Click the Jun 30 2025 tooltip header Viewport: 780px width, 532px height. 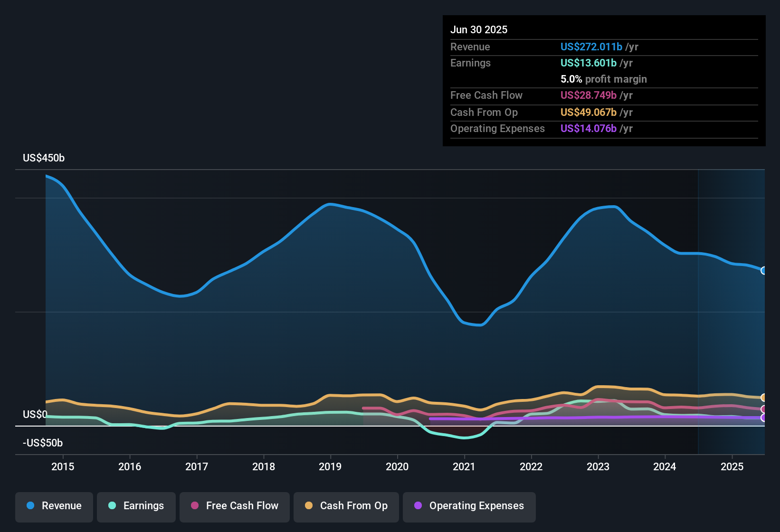tap(479, 29)
